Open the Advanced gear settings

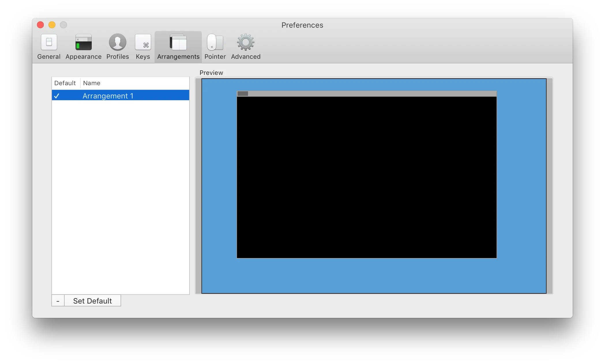245,47
